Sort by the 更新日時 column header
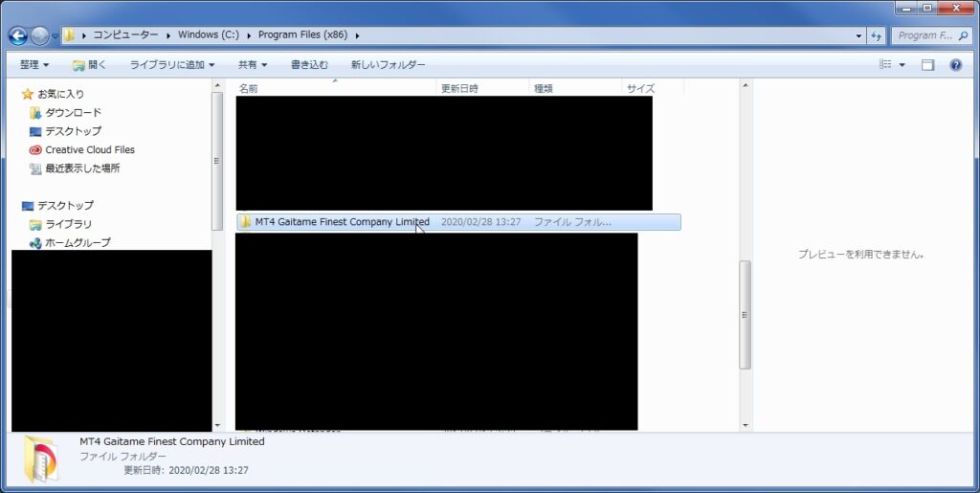 [482, 88]
